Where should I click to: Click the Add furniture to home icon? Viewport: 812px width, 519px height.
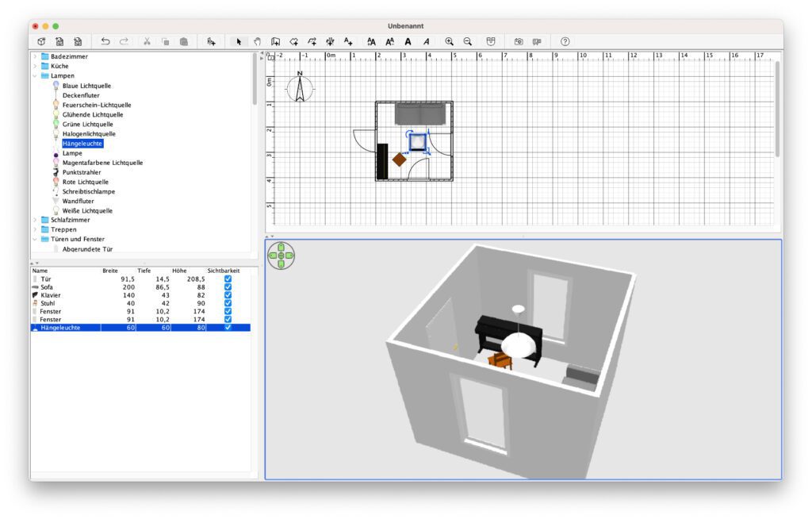(x=211, y=41)
